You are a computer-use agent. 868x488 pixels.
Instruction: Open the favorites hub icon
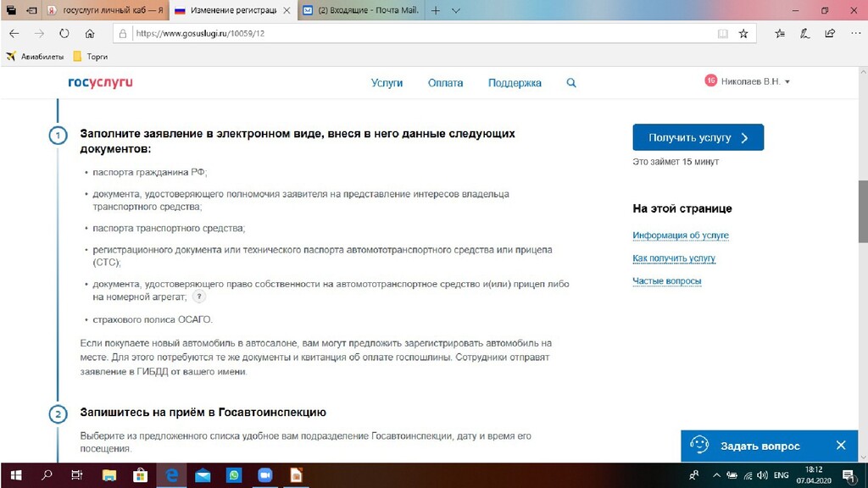[780, 34]
